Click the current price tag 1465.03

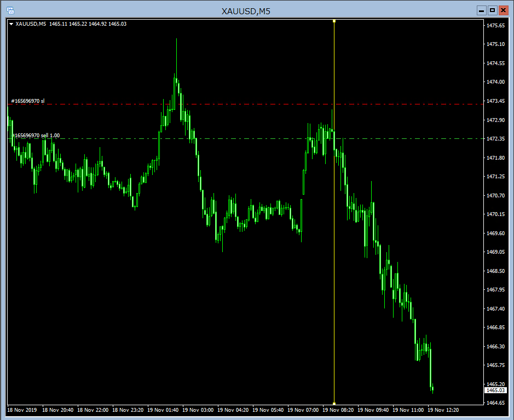495,390
